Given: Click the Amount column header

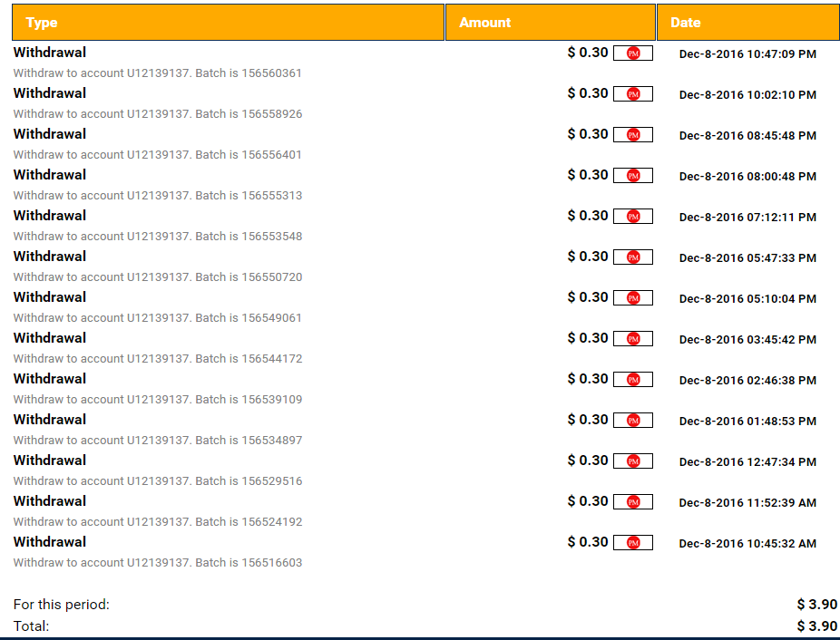Looking at the screenshot, I should [551, 23].
